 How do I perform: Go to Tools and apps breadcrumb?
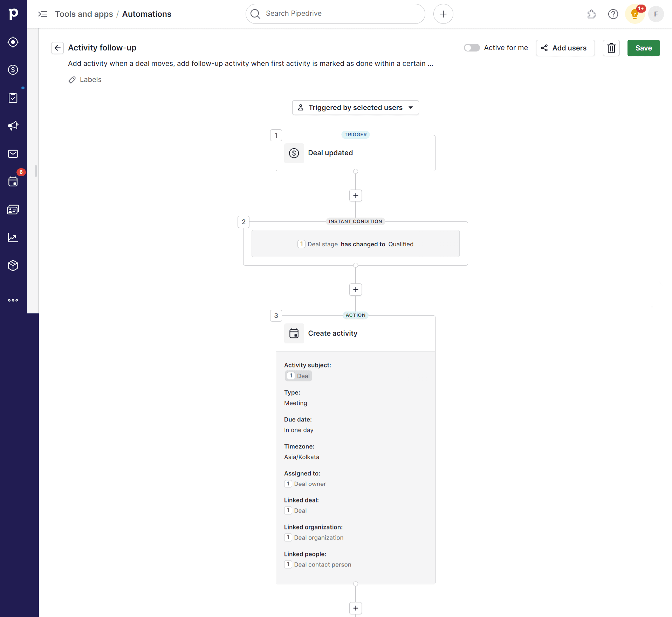(x=84, y=14)
